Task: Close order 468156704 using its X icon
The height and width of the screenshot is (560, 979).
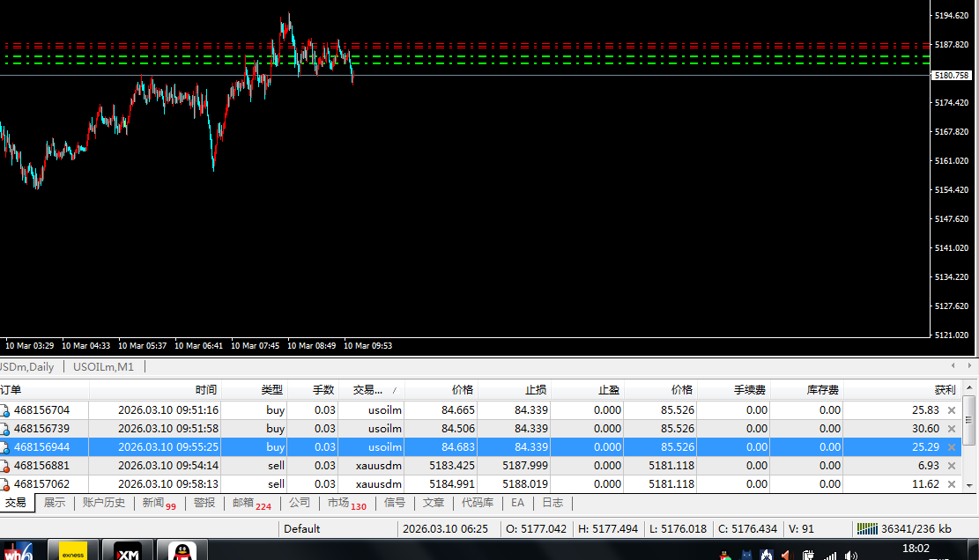Action: coord(951,410)
